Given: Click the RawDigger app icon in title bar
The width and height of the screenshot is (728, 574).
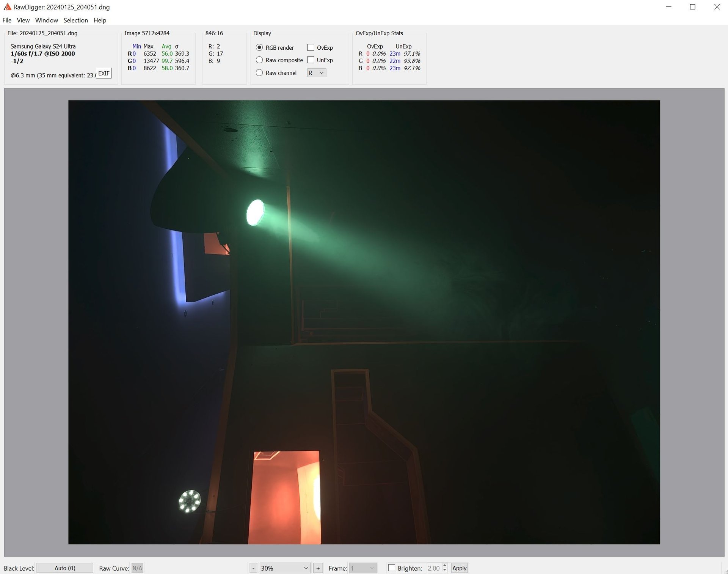Looking at the screenshot, I should [x=7, y=7].
